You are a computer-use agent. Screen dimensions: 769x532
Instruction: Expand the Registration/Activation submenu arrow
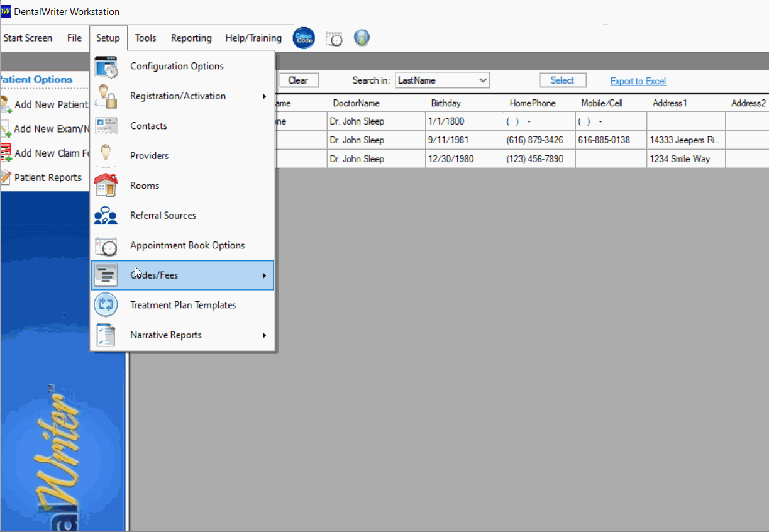point(264,96)
